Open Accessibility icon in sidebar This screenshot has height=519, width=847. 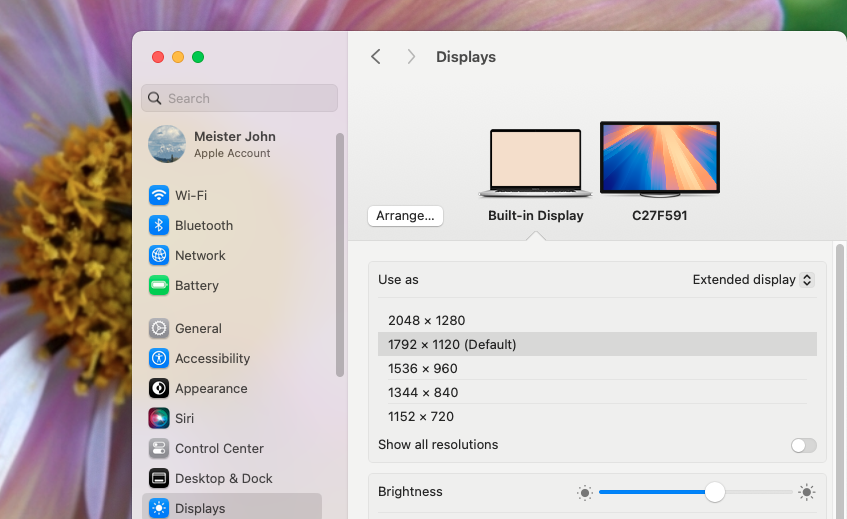(159, 358)
